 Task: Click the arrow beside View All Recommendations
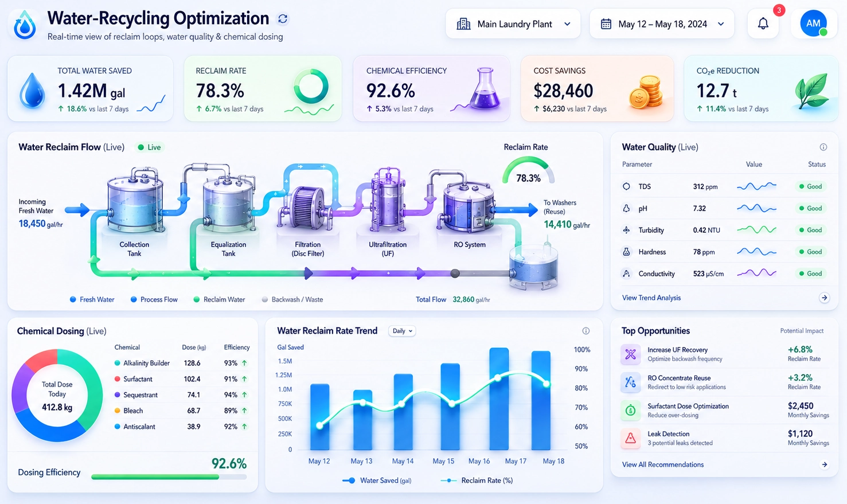825,464
